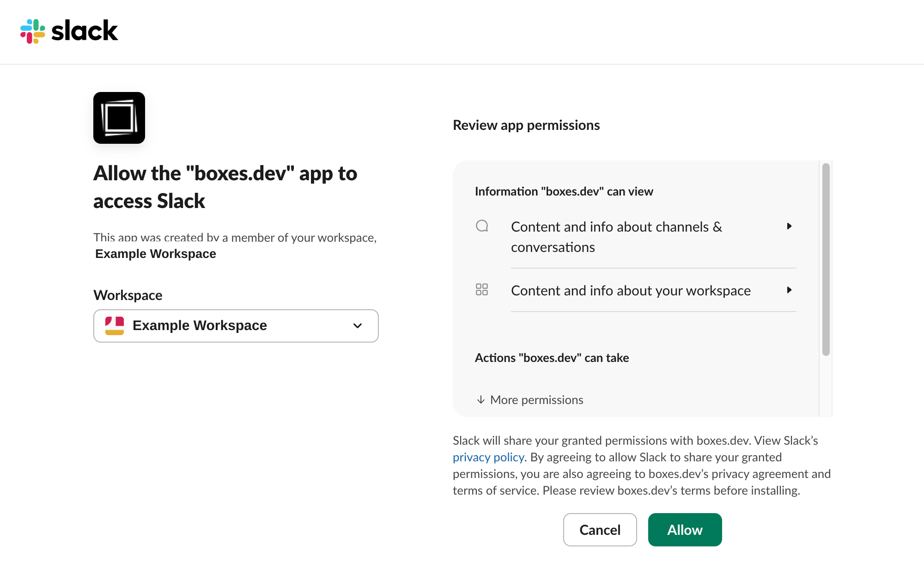Click the Slack logo in header

click(x=69, y=31)
